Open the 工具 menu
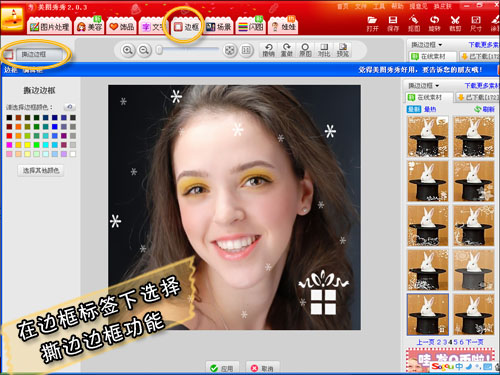 coord(379,6)
